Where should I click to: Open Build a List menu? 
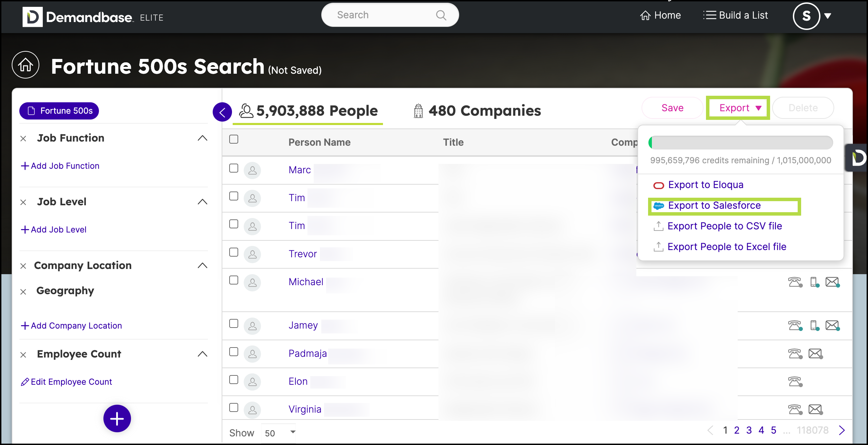point(736,15)
